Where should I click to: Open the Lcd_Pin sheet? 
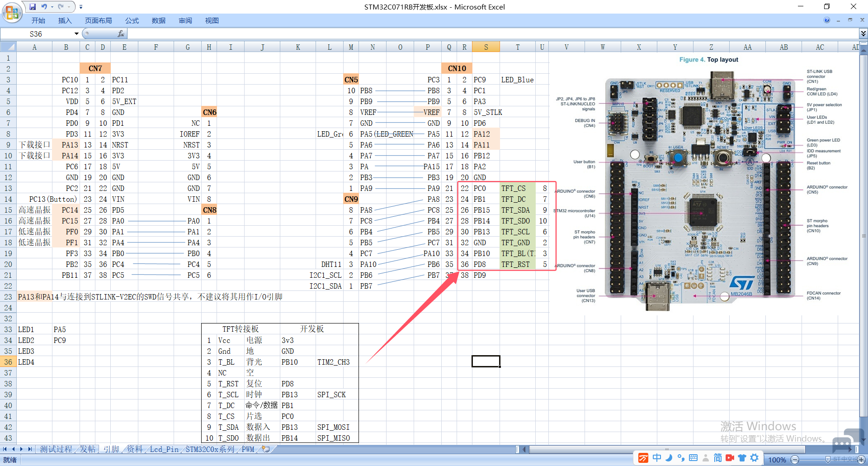164,449
